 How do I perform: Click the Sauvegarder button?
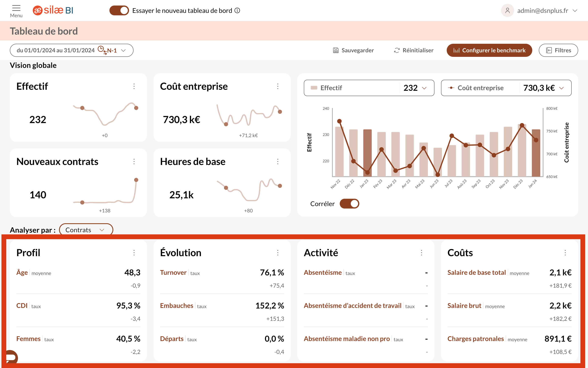click(353, 50)
